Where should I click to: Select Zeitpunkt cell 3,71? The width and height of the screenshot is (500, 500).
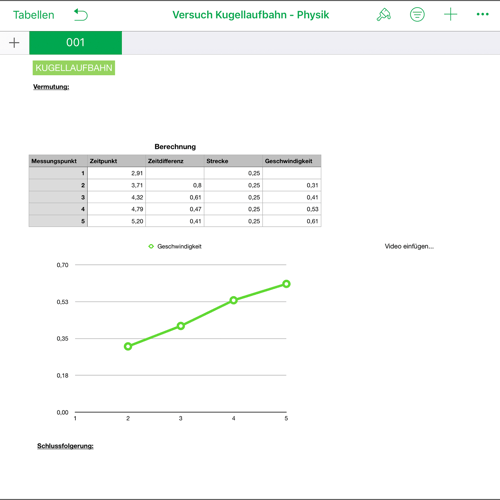coord(116,185)
